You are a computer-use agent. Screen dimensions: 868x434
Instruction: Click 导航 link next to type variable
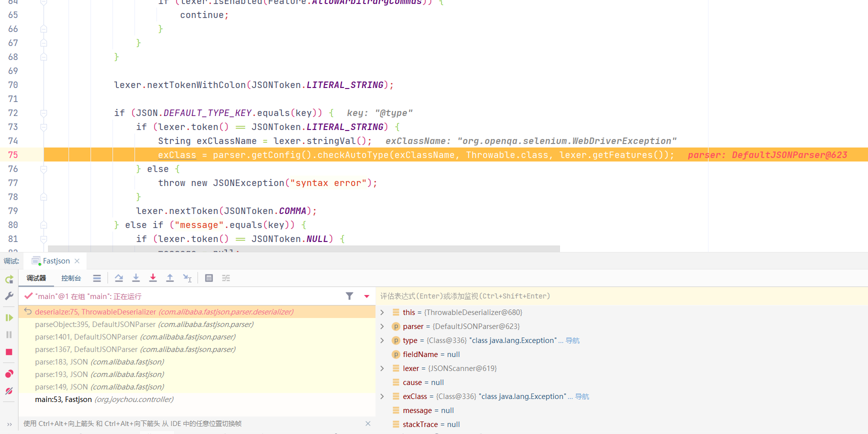[x=572, y=340]
